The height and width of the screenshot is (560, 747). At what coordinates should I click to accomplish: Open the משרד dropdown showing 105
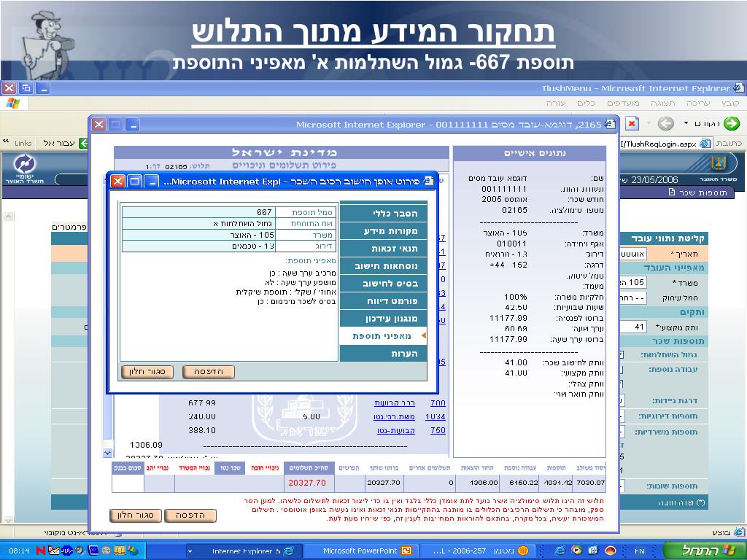(632, 282)
